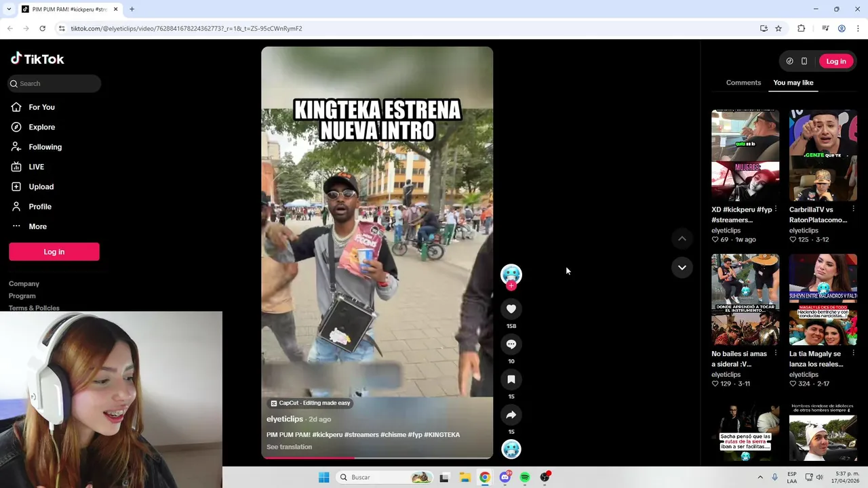Open the La tía Magaly thumbnail
The height and width of the screenshot is (488, 868).
pyautogui.click(x=823, y=300)
